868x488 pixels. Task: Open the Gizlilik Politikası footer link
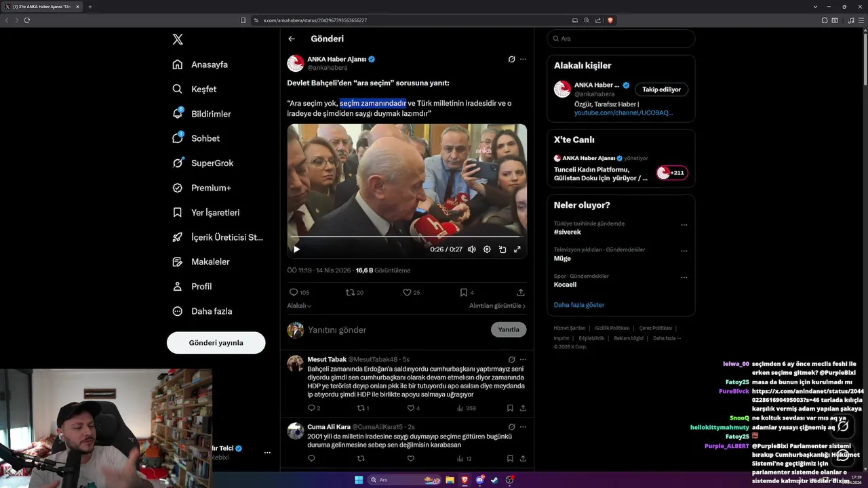click(x=612, y=328)
